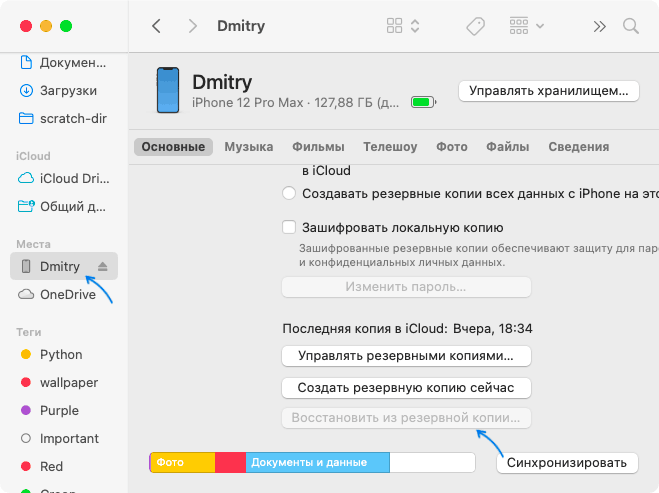Switch to Фото tab

point(452,147)
